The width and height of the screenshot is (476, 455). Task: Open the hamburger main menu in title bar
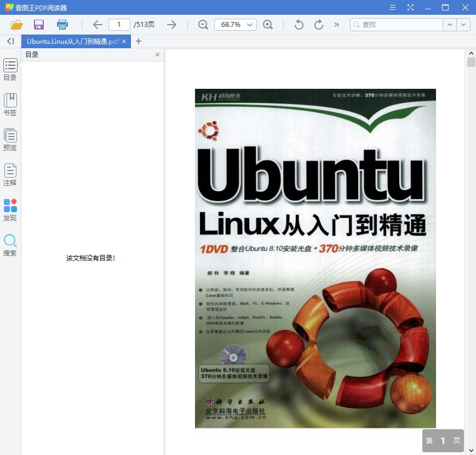click(393, 8)
